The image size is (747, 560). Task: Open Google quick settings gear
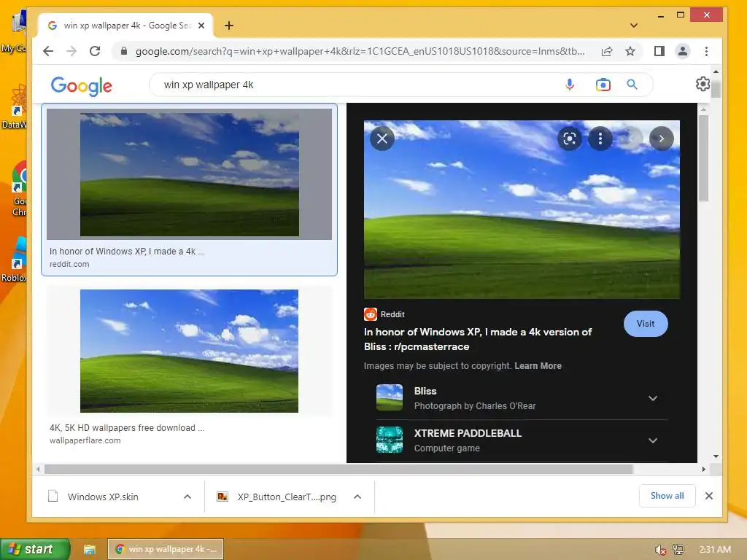tap(703, 85)
